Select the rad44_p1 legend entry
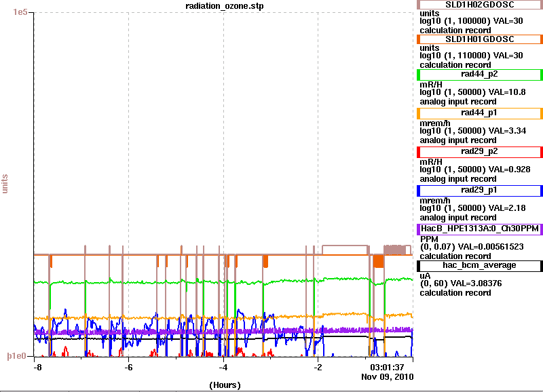Viewport: 543px width, 392px height. coord(480,113)
